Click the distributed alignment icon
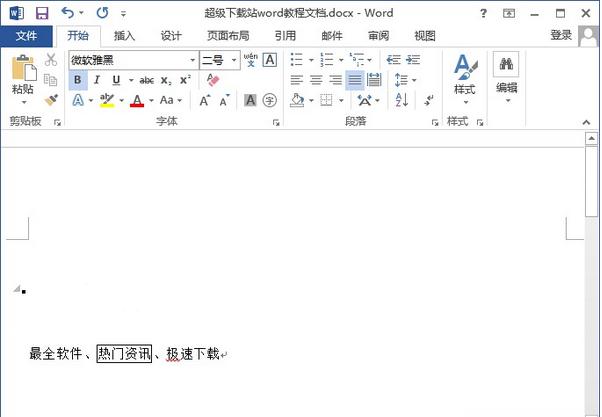 coord(374,80)
